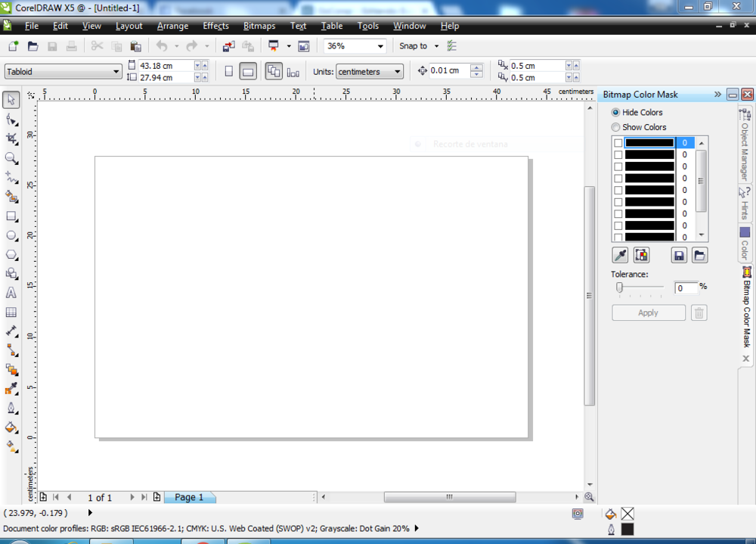Click the page width field showing 43.18 cm

coord(166,66)
